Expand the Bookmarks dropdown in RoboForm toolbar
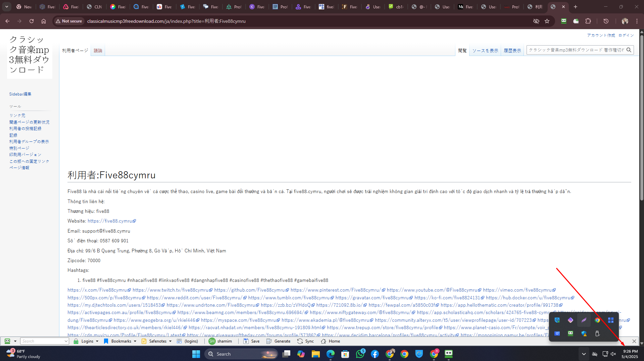The width and height of the screenshot is (644, 361). 135,341
